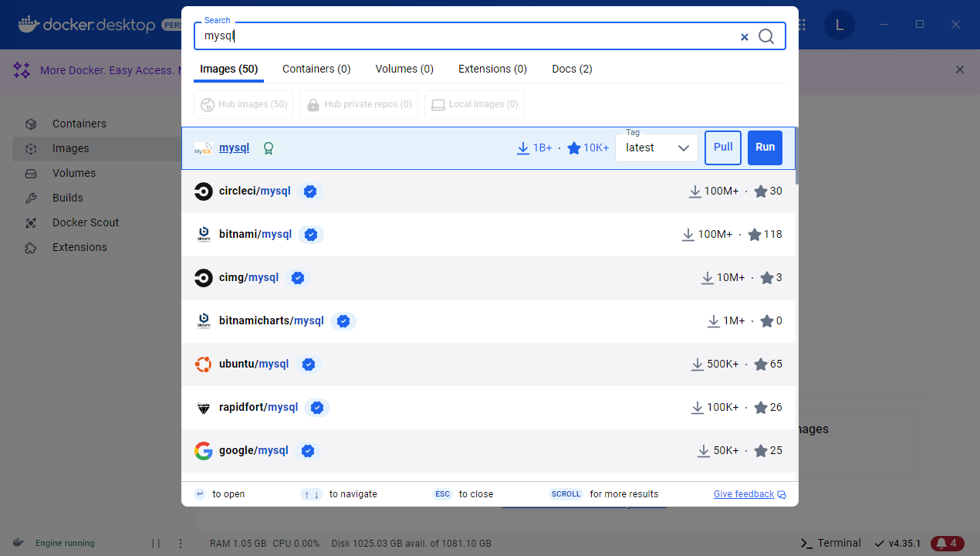The image size is (980, 556).
Task: Open the Tag dropdown showing latest
Action: pyautogui.click(x=657, y=148)
